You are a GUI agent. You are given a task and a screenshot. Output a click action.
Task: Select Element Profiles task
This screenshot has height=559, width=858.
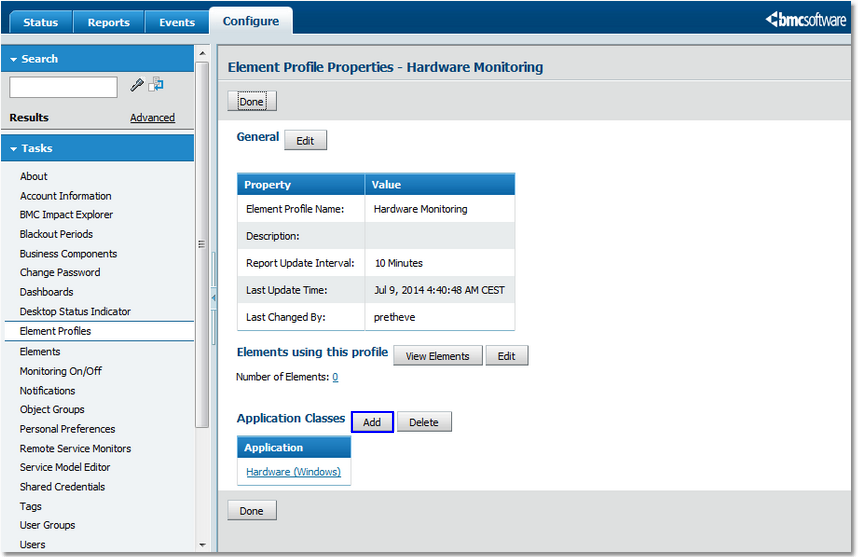pos(100,331)
